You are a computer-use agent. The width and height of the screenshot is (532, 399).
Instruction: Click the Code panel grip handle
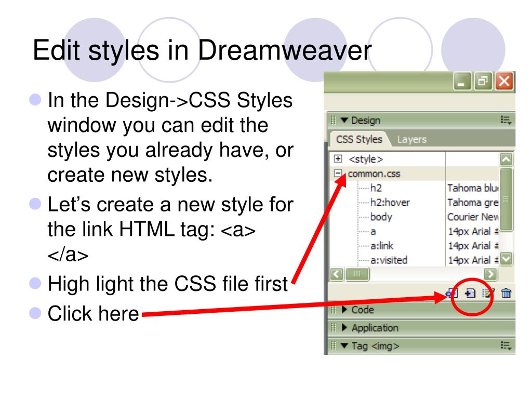(333, 310)
